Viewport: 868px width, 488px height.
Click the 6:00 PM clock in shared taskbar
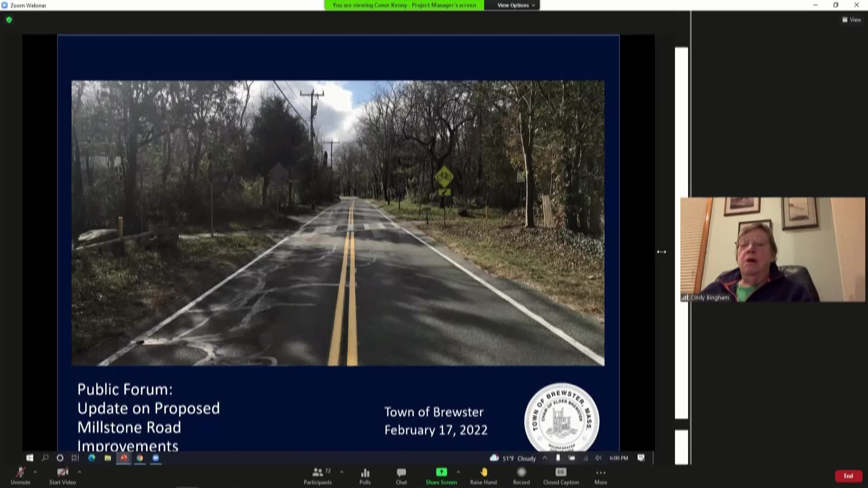618,458
